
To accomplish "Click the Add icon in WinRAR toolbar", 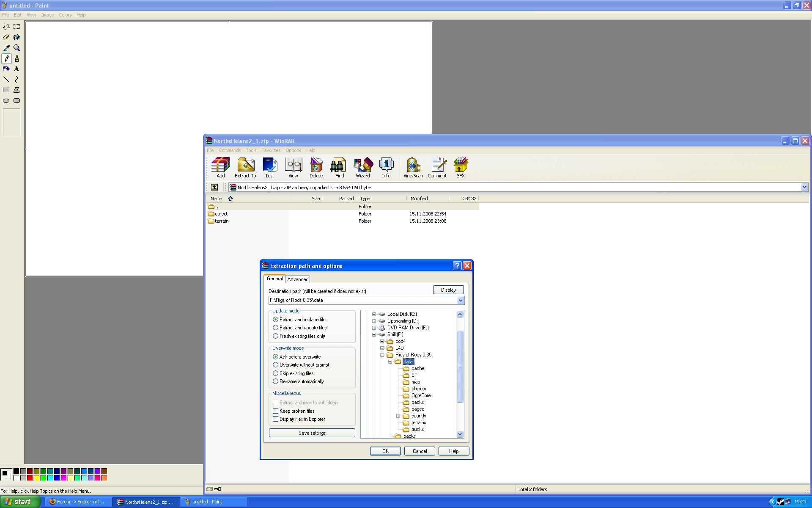I will (x=221, y=167).
